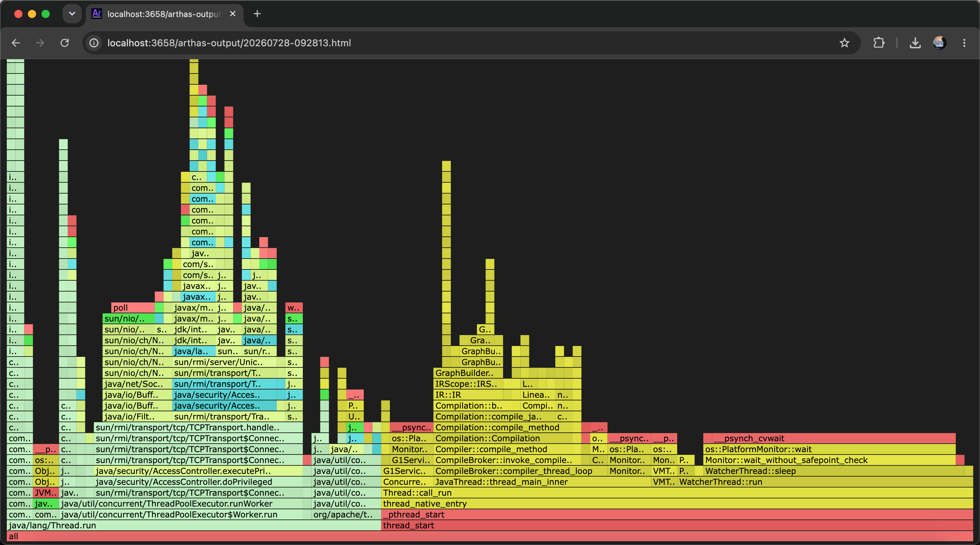Go back with the back arrow
The image size is (980, 545).
pyautogui.click(x=16, y=43)
